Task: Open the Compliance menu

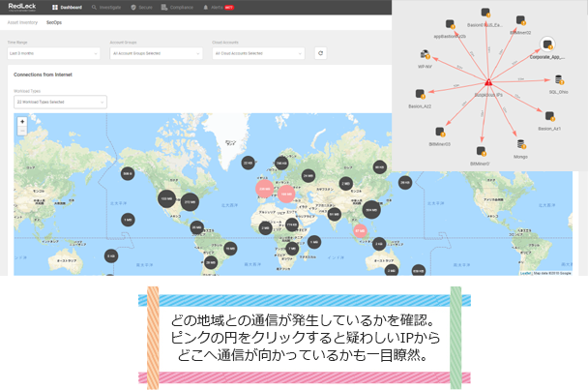Action: pyautogui.click(x=177, y=7)
